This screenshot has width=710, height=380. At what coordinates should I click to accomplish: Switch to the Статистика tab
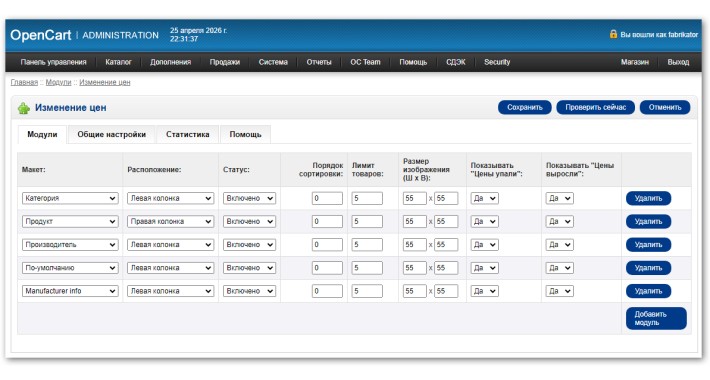[x=187, y=135]
